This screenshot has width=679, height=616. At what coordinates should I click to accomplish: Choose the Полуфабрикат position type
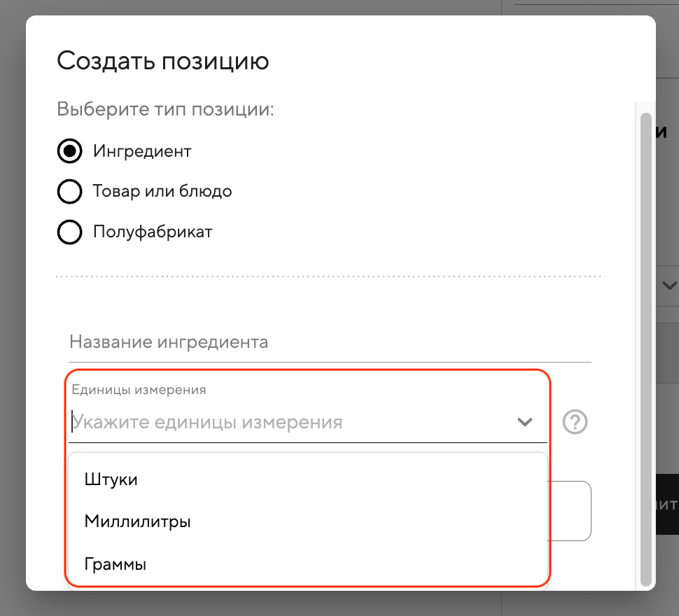(x=69, y=232)
